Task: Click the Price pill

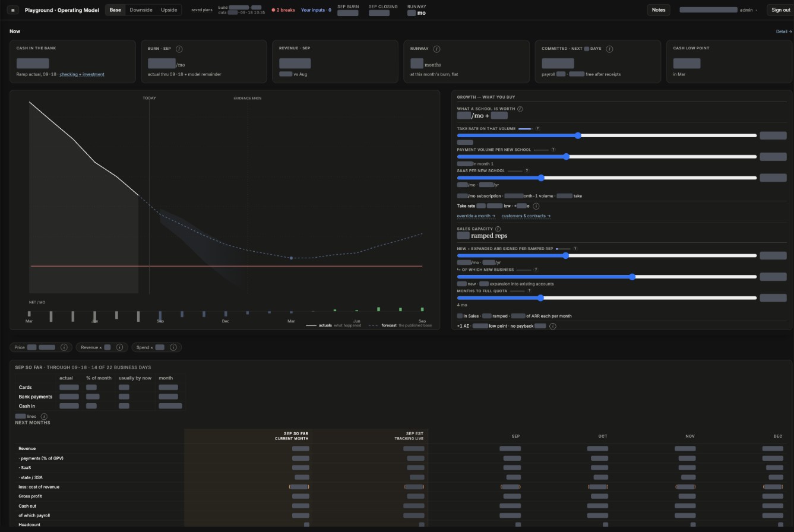Action: (x=41, y=347)
